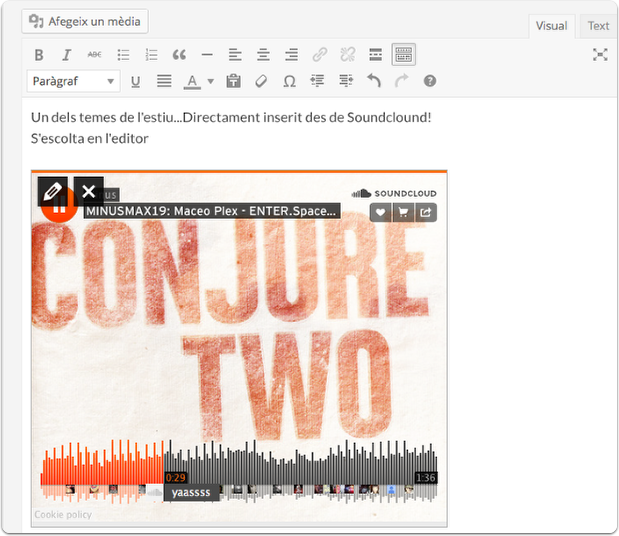Open the text color picker arrow
The height and width of the screenshot is (536, 619).
tap(211, 82)
